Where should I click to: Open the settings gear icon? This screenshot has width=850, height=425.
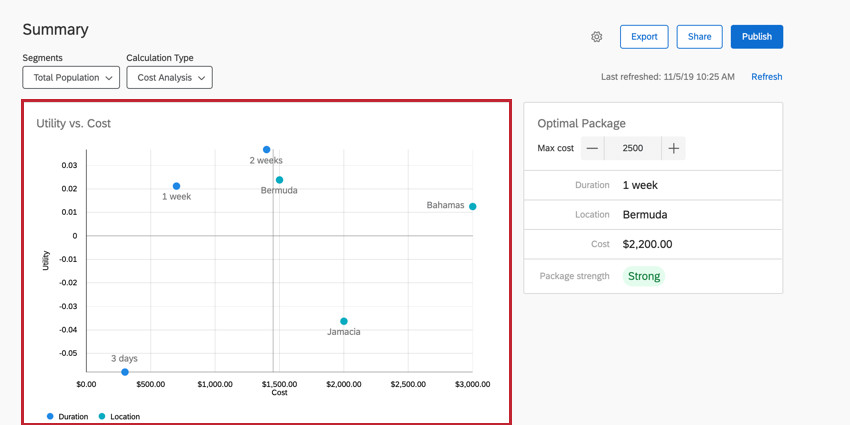[x=597, y=37]
